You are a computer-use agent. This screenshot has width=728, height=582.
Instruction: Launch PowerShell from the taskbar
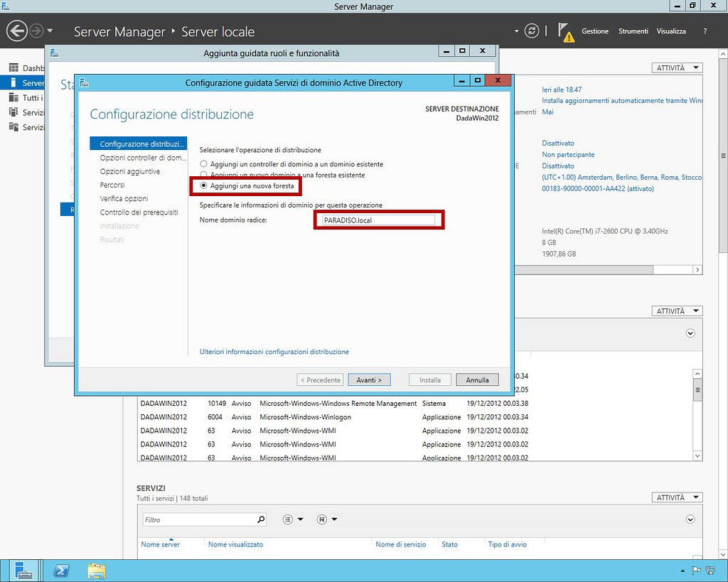tap(61, 571)
